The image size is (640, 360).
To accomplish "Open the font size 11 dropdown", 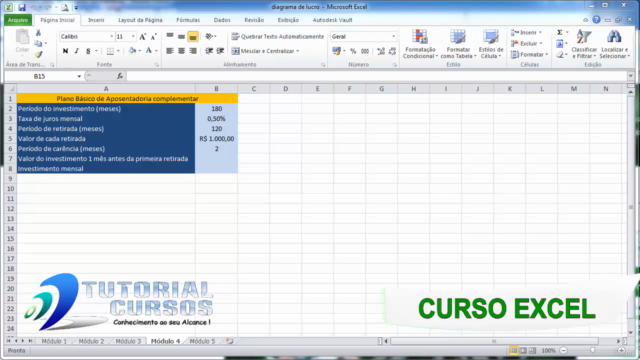I will tap(133, 37).
